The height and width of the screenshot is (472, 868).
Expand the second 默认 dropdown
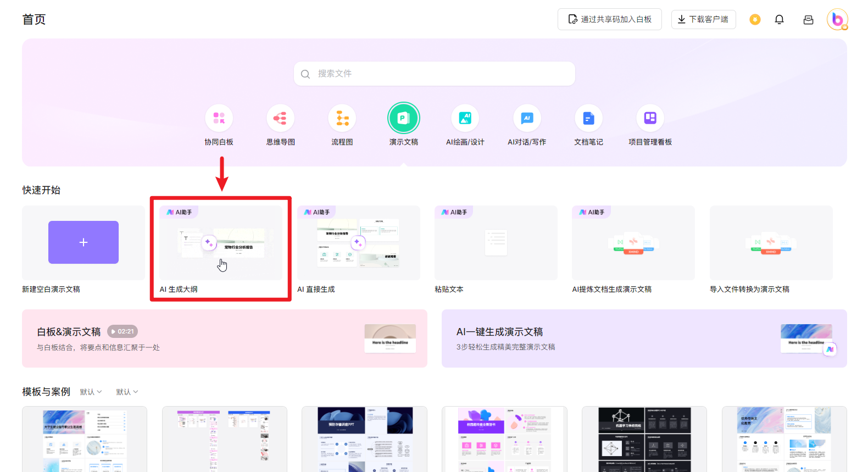pyautogui.click(x=127, y=392)
